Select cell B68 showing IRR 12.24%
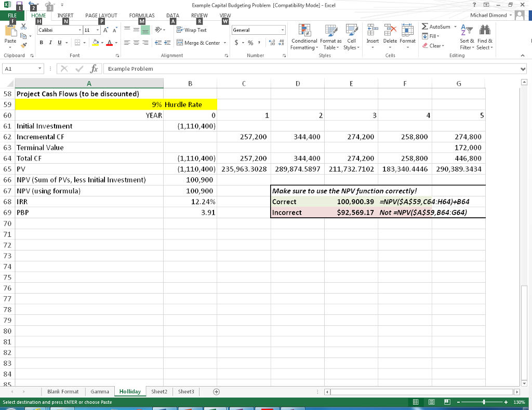 coord(190,202)
